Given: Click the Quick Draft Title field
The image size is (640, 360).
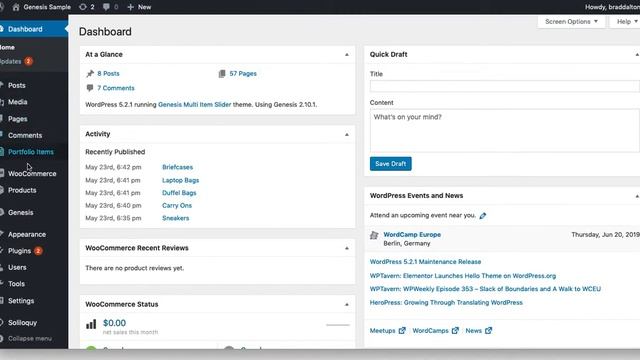Looking at the screenshot, I should (x=504, y=86).
